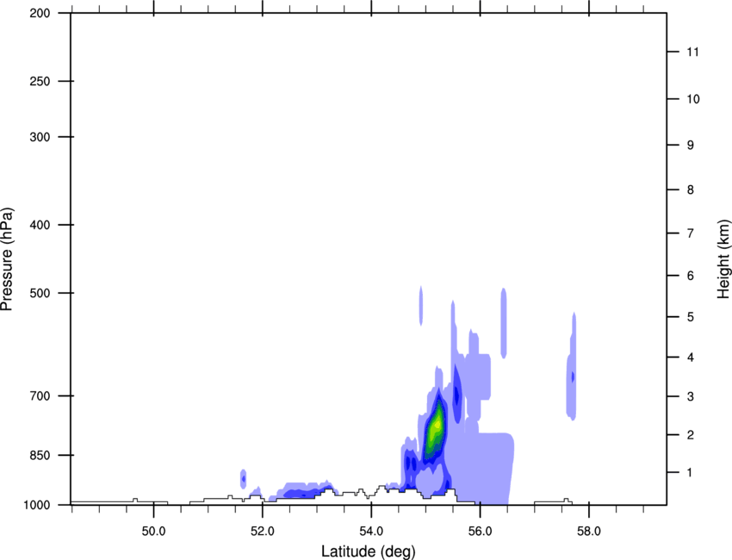Screen dimensions: 732x560
Task: Click the isolated light-blue contour near 57.7 latitude
Action: click(x=572, y=367)
